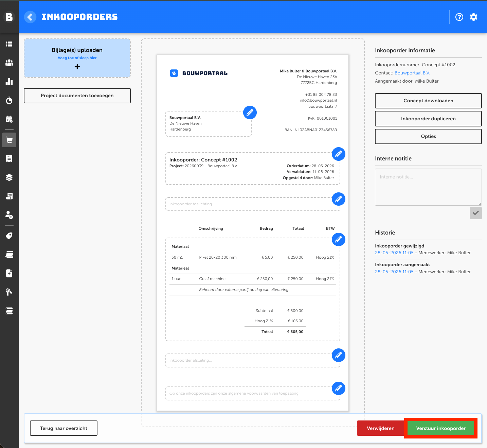Click the 'Vervaldatum: 11-06-2026' text
The image size is (487, 448).
point(310,172)
